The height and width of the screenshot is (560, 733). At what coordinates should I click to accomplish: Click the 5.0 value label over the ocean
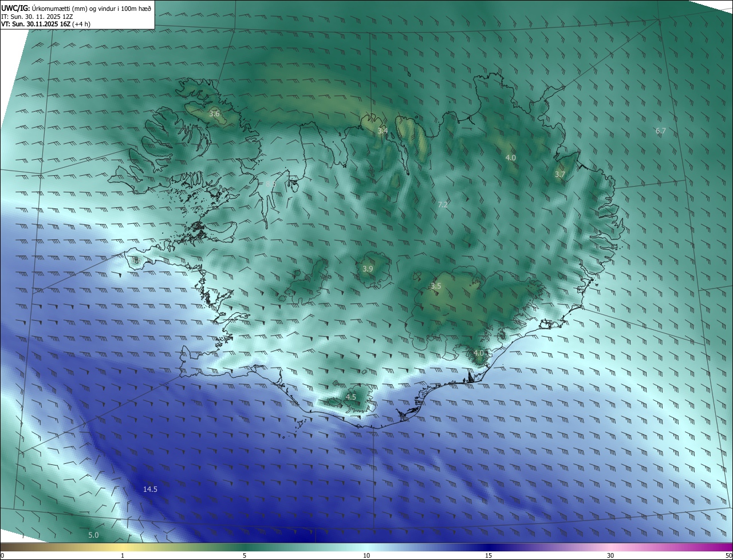93,535
